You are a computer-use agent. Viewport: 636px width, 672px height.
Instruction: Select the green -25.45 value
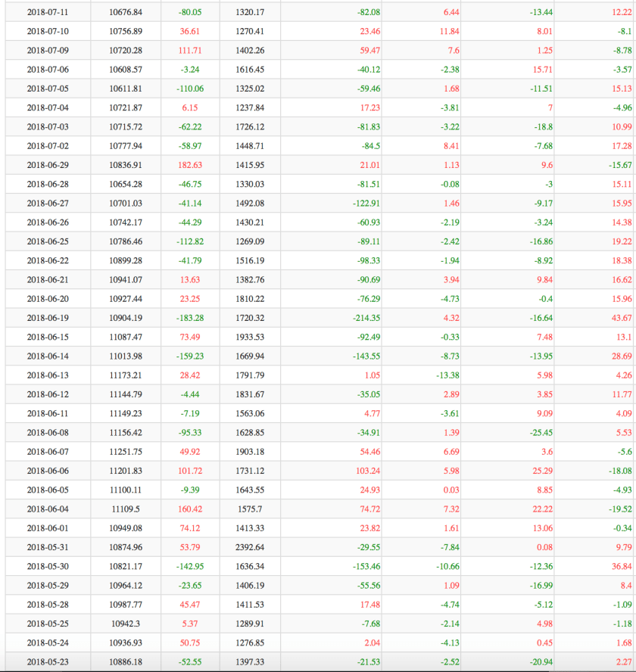[541, 433]
